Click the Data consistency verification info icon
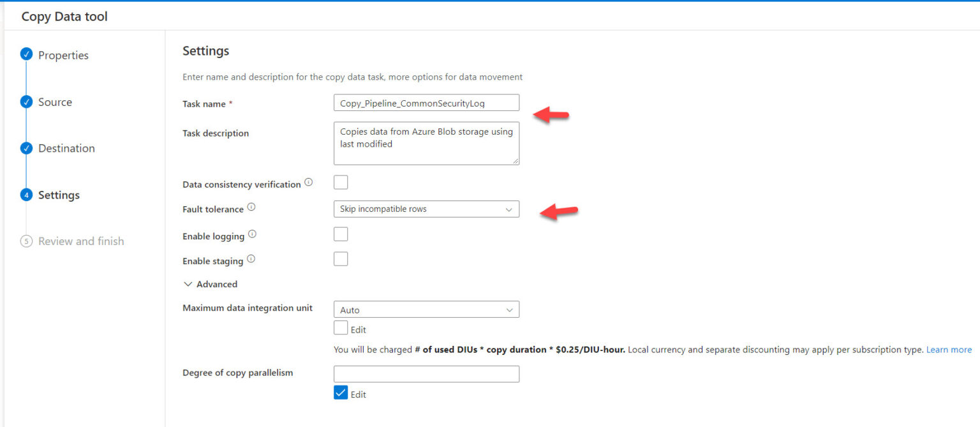980x427 pixels. click(x=309, y=181)
